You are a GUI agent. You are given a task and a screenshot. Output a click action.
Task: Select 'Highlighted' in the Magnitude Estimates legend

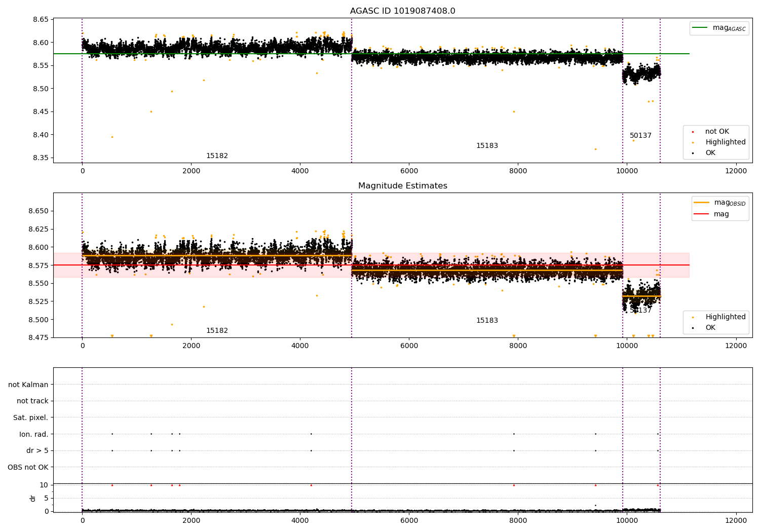click(x=725, y=317)
